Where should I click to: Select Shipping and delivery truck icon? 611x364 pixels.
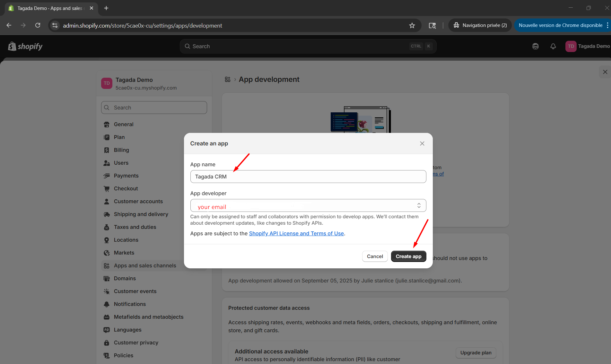click(107, 214)
